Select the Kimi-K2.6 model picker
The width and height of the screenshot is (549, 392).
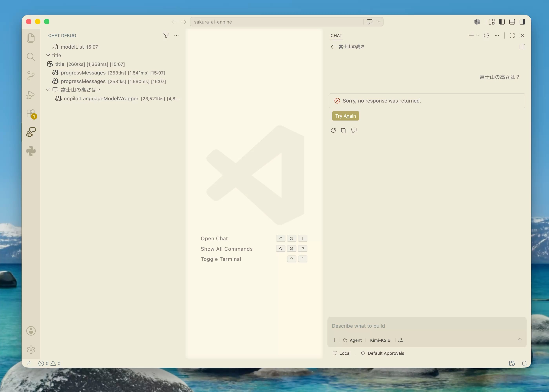[x=380, y=340]
